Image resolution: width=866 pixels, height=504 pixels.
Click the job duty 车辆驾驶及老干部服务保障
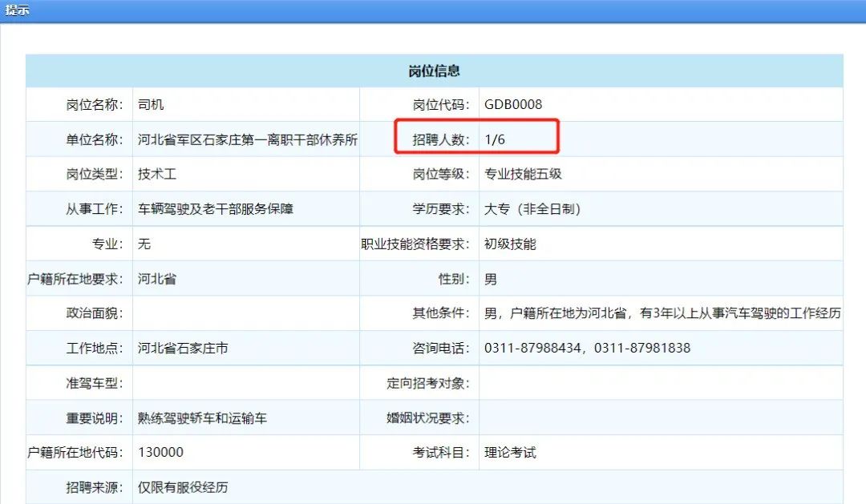pyautogui.click(x=215, y=209)
